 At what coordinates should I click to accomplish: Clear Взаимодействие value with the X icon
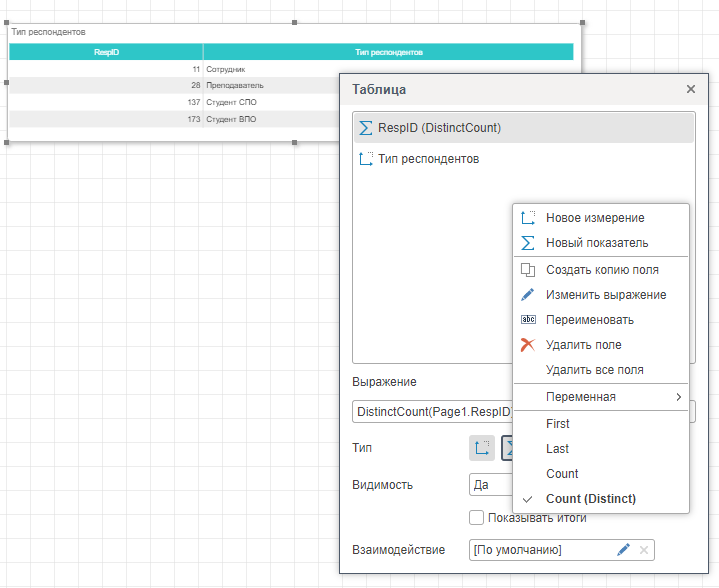(644, 550)
